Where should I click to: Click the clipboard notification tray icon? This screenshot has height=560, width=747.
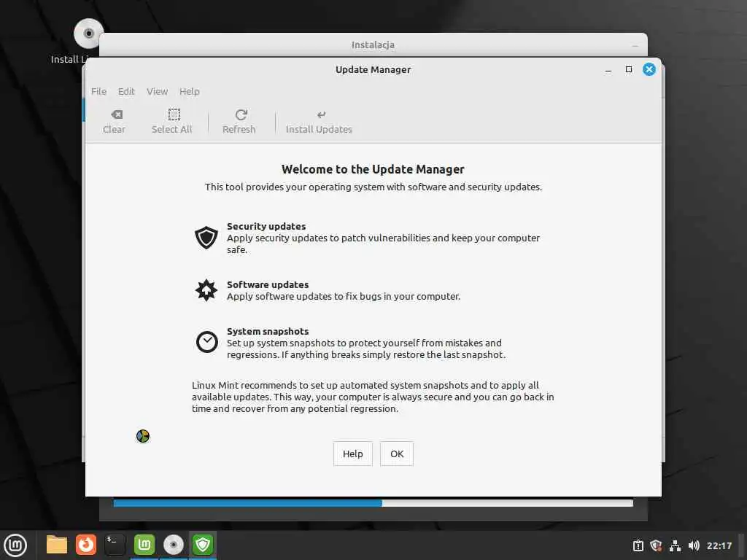(x=638, y=545)
